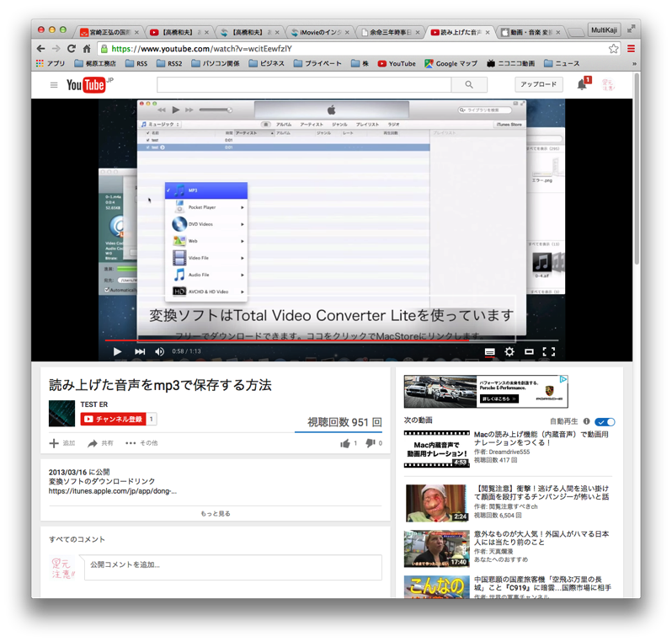Open Mac内蔵音声 narration video thumbnail
This screenshot has height=642, width=672.
(436, 448)
